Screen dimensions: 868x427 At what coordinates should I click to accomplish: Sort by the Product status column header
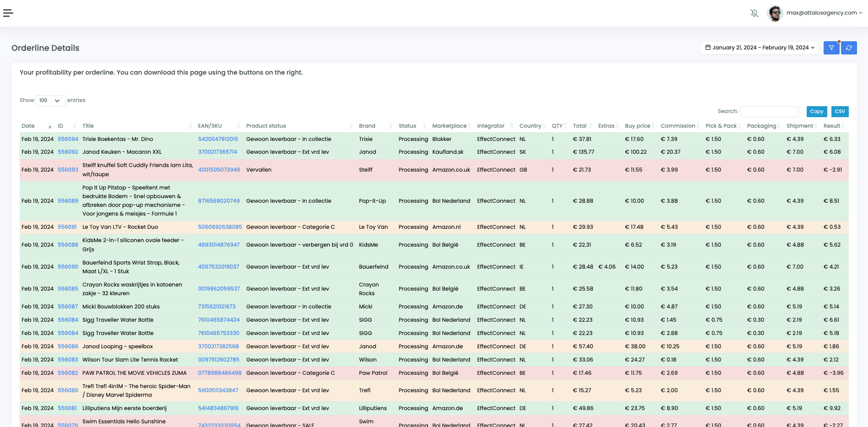(300, 126)
